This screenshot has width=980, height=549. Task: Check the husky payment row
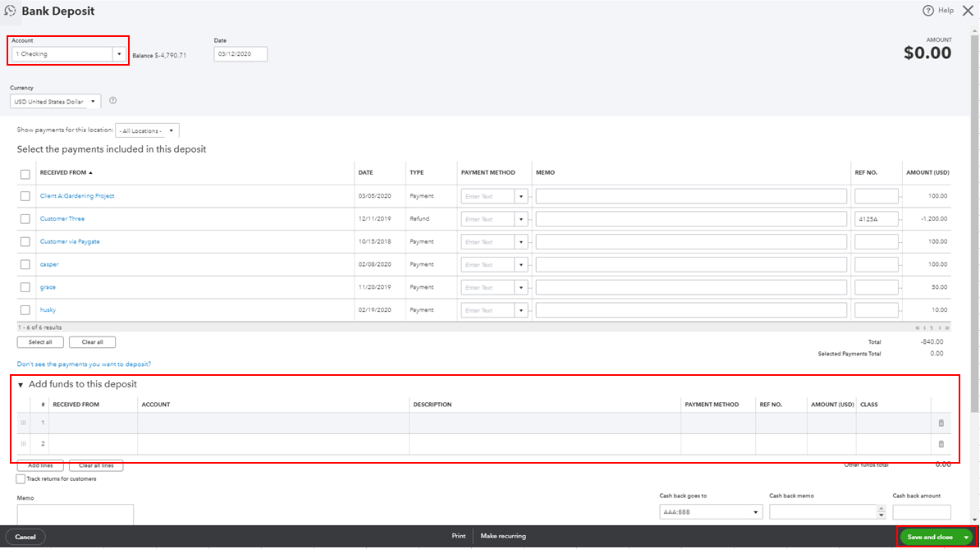click(25, 310)
